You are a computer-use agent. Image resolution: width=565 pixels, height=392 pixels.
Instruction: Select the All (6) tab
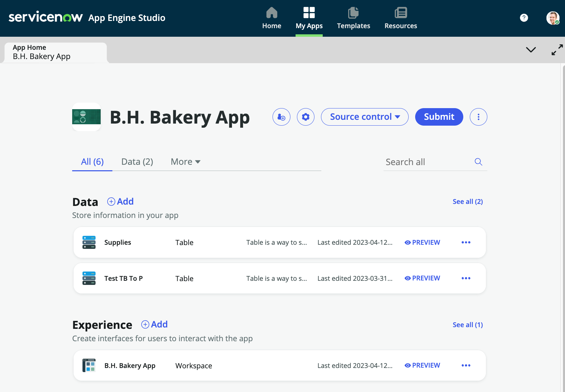click(92, 162)
